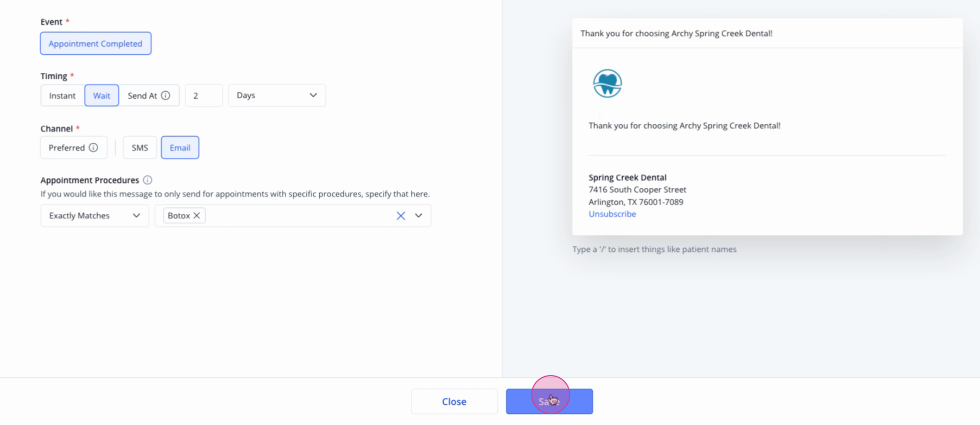The image size is (980, 425).
Task: Click the Event field label
Action: click(x=52, y=22)
